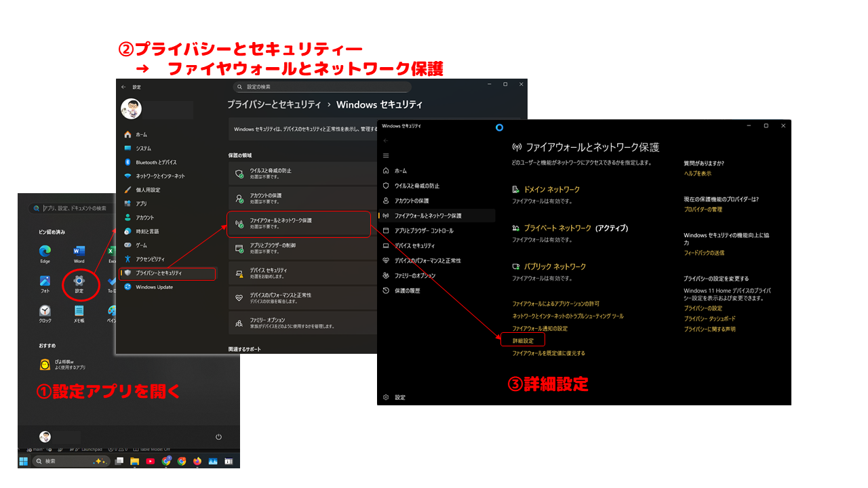Launch Firefox from the taskbar

coord(197,462)
